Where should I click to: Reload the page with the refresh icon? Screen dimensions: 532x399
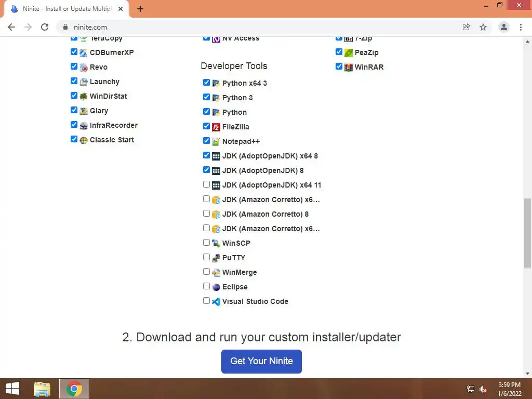point(45,27)
